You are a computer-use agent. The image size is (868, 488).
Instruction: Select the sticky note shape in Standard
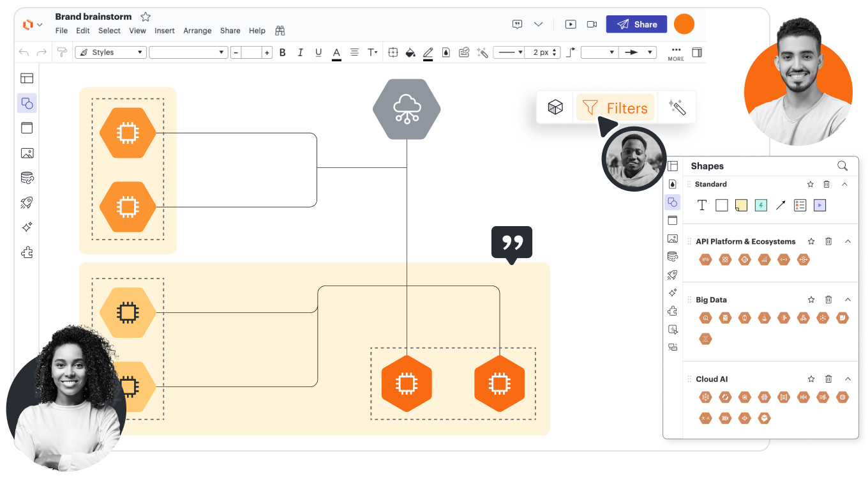pyautogui.click(x=741, y=205)
